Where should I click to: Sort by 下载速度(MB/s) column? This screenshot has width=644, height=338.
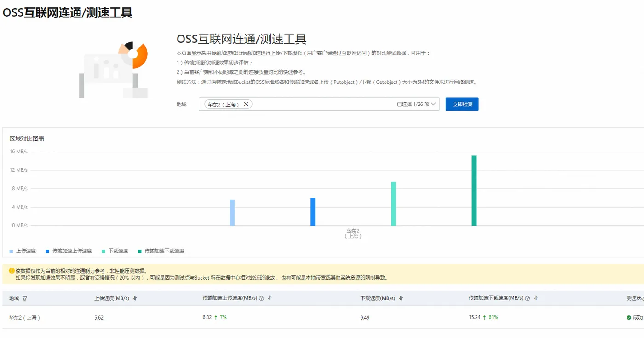(x=401, y=298)
